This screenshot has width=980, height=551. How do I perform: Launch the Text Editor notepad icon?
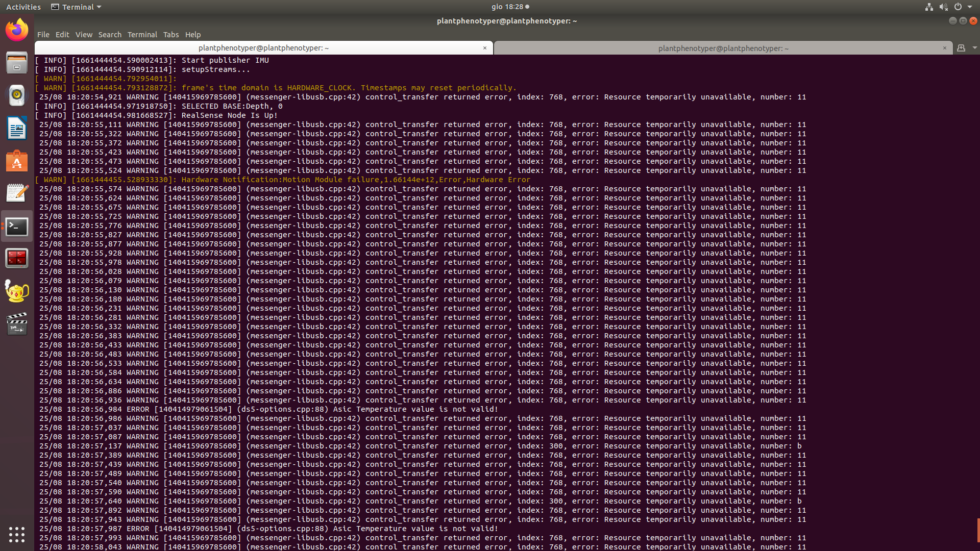[x=17, y=193]
